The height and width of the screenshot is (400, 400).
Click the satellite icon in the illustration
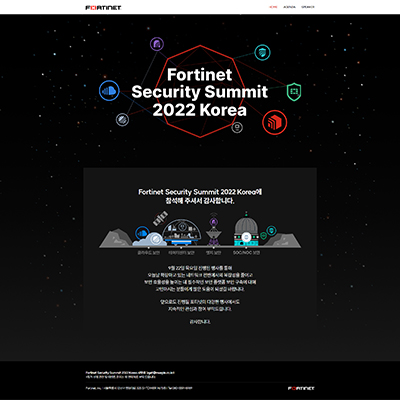160,219
